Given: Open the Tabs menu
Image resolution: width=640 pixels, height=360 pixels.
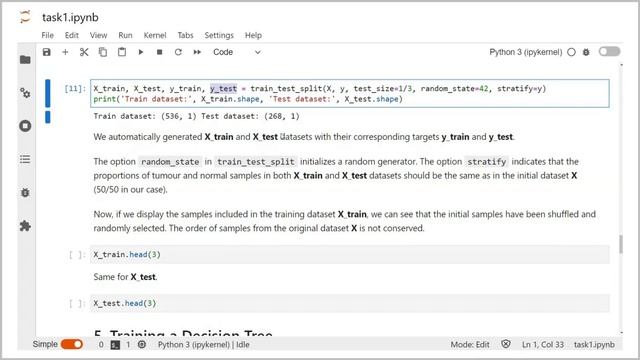Looking at the screenshot, I should (185, 36).
